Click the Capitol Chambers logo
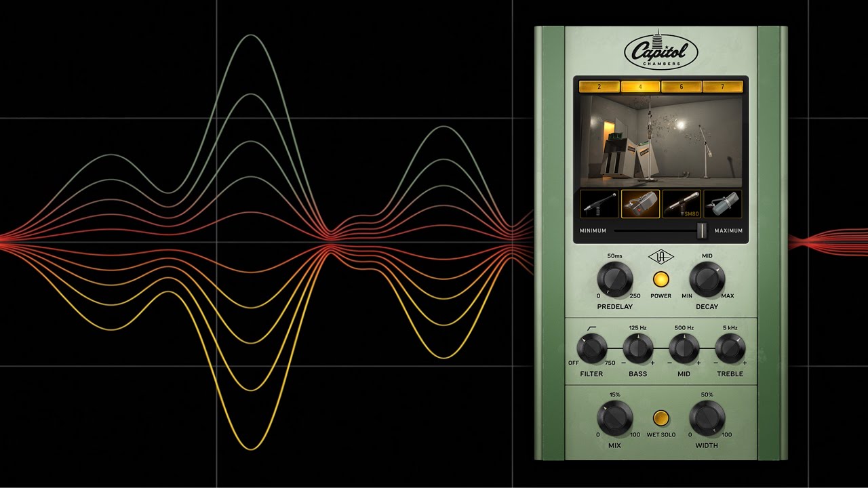868x488 pixels. (x=661, y=49)
